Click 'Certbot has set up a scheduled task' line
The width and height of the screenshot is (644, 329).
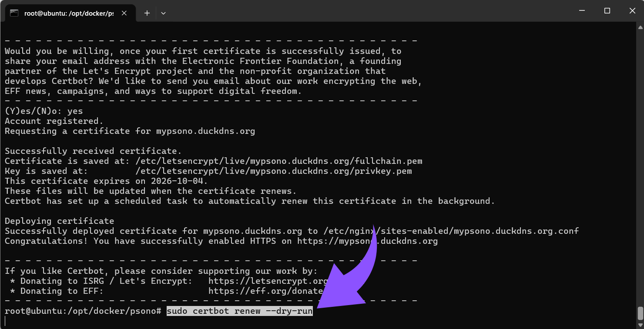250,201
